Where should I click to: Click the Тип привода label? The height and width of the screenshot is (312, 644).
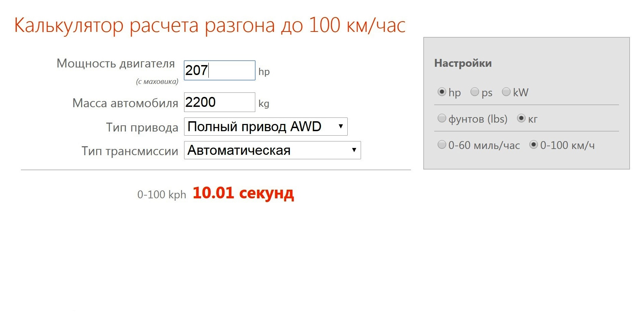[x=142, y=128]
